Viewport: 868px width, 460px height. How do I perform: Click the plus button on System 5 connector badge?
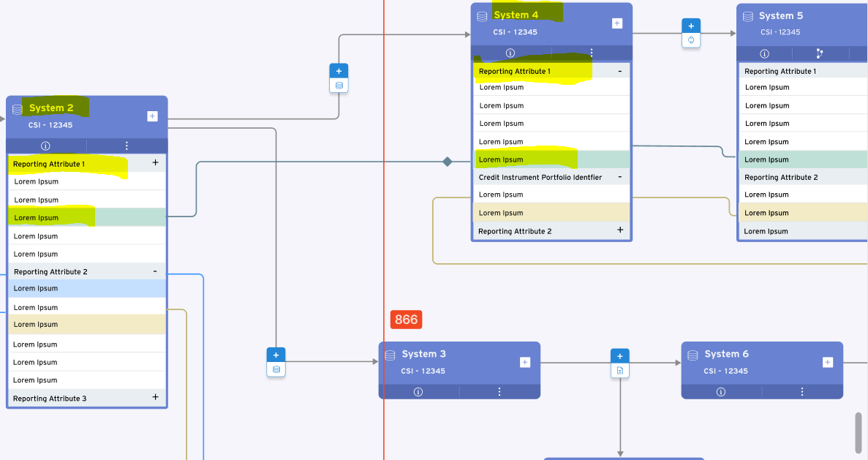point(691,25)
